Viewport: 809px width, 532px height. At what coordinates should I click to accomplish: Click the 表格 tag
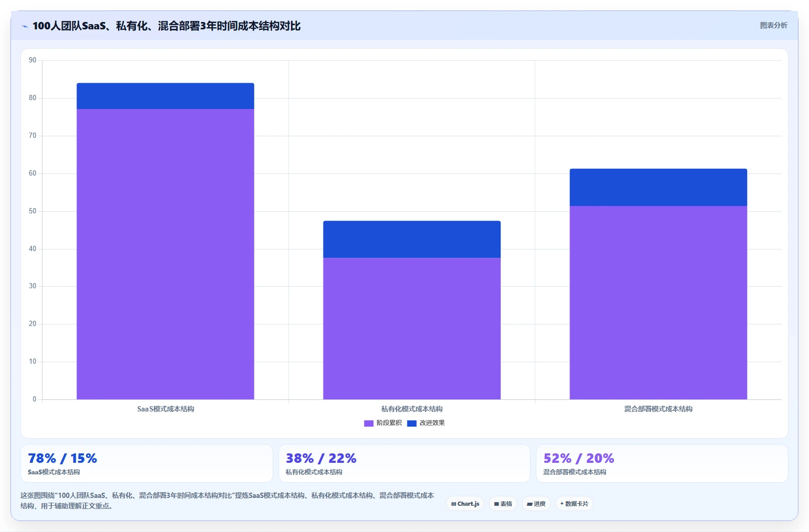(503, 504)
